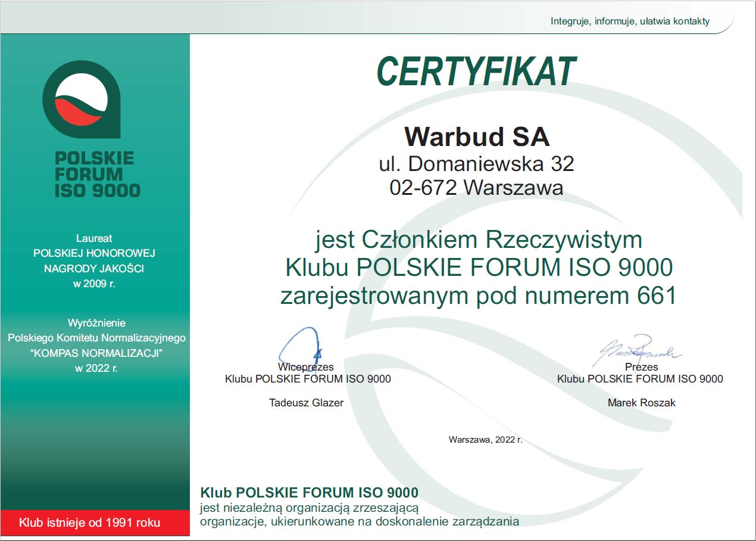Click the postal line 02-672 Warszawa
Image resolution: width=756 pixels, height=541 pixels.
(x=476, y=188)
